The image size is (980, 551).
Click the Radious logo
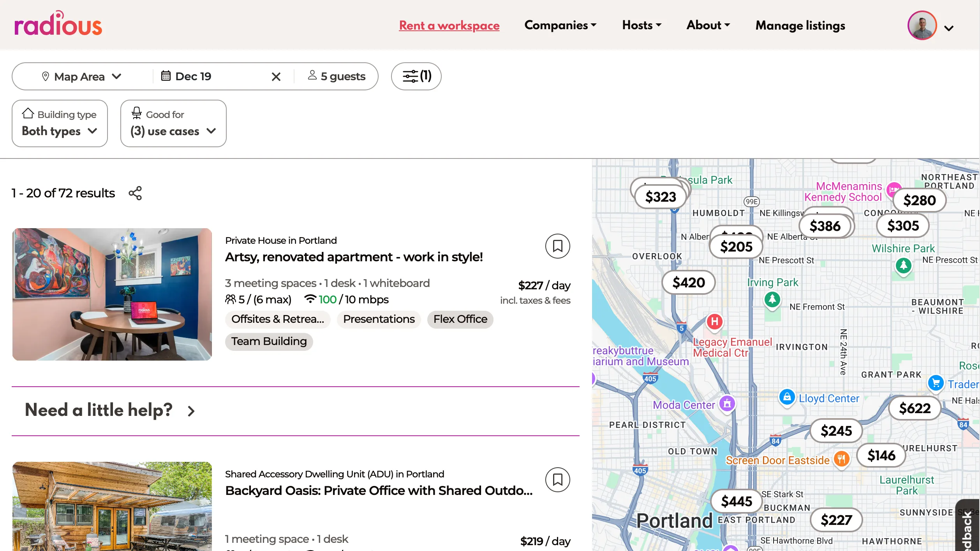[x=58, y=24]
